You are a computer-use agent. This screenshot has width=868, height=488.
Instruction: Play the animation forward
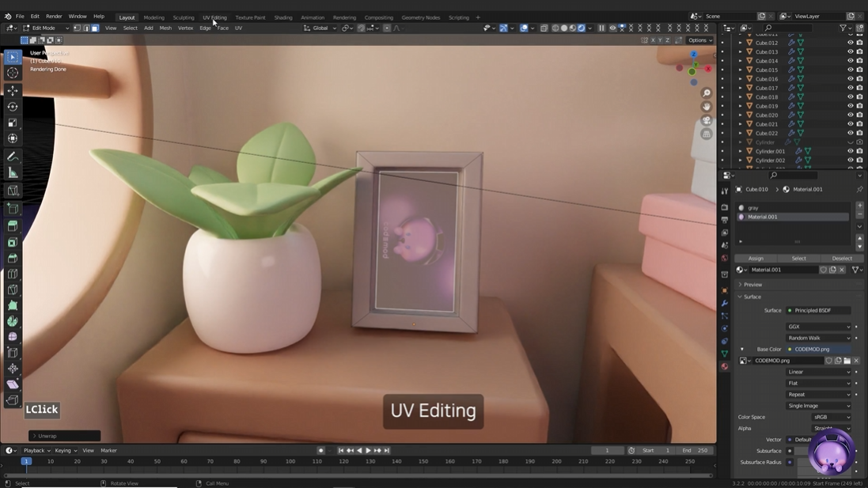pos(368,450)
